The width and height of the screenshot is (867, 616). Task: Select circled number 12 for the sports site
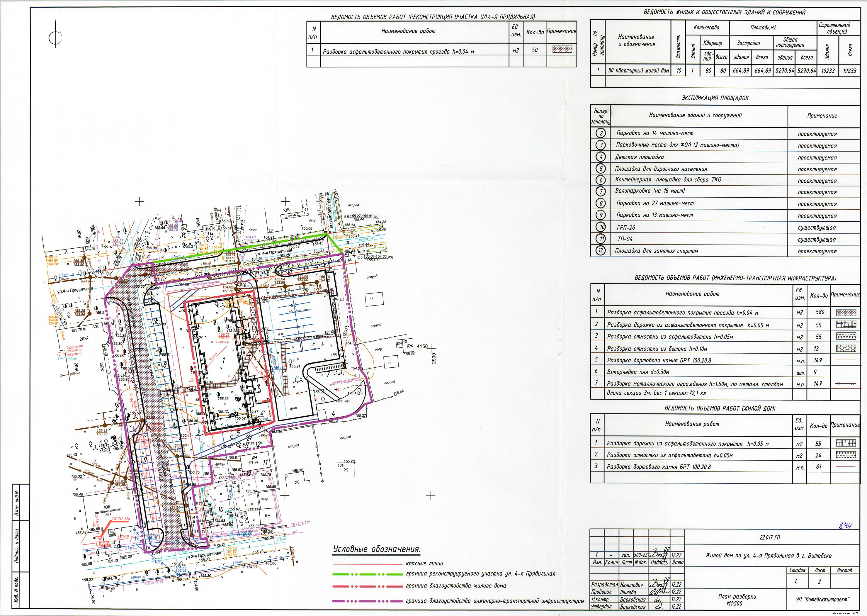pyautogui.click(x=601, y=251)
